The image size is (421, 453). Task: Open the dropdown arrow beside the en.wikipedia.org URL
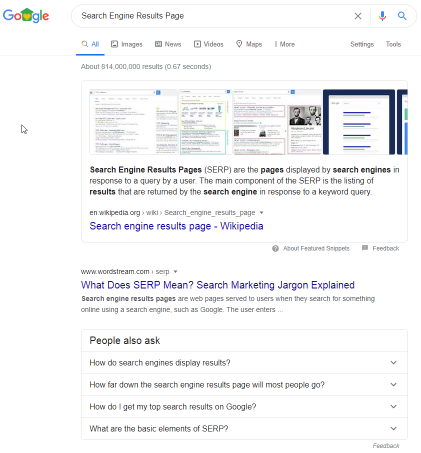pyautogui.click(x=261, y=213)
